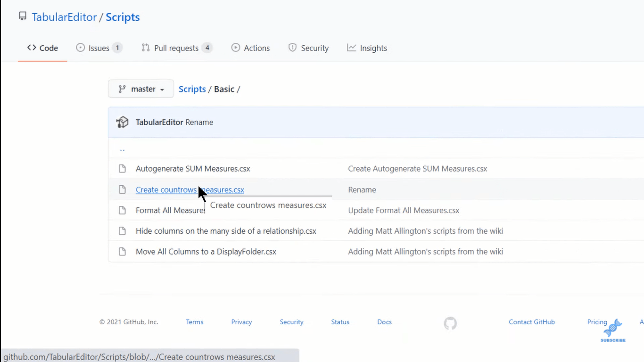Switch to the Code tab
The height and width of the screenshot is (362, 644).
pyautogui.click(x=42, y=48)
